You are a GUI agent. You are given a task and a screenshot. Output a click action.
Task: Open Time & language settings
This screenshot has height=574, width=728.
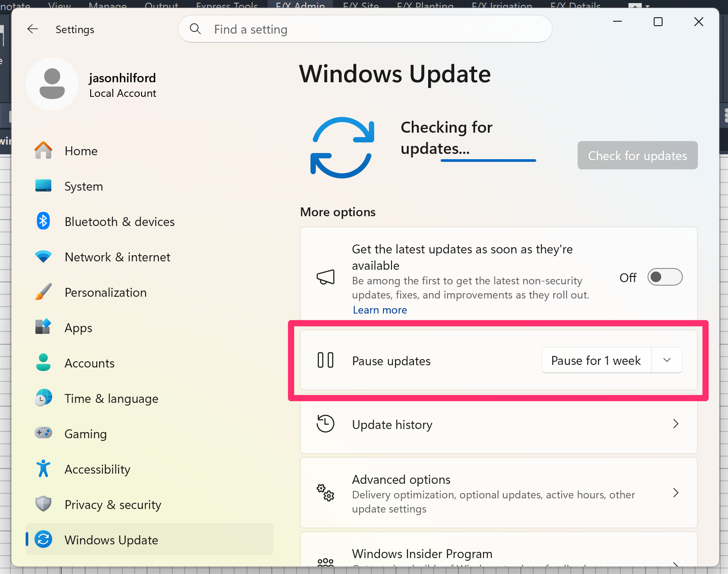111,398
